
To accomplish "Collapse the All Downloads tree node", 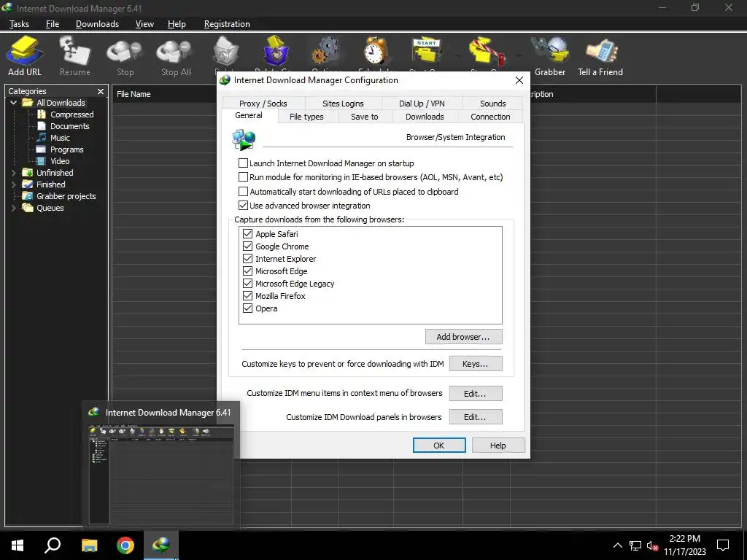I will click(13, 103).
